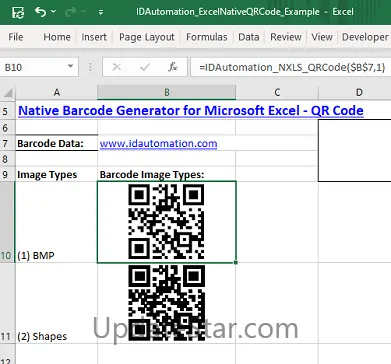Open the Native Barcode Generator title link
This screenshot has height=364, width=391.
point(191,110)
